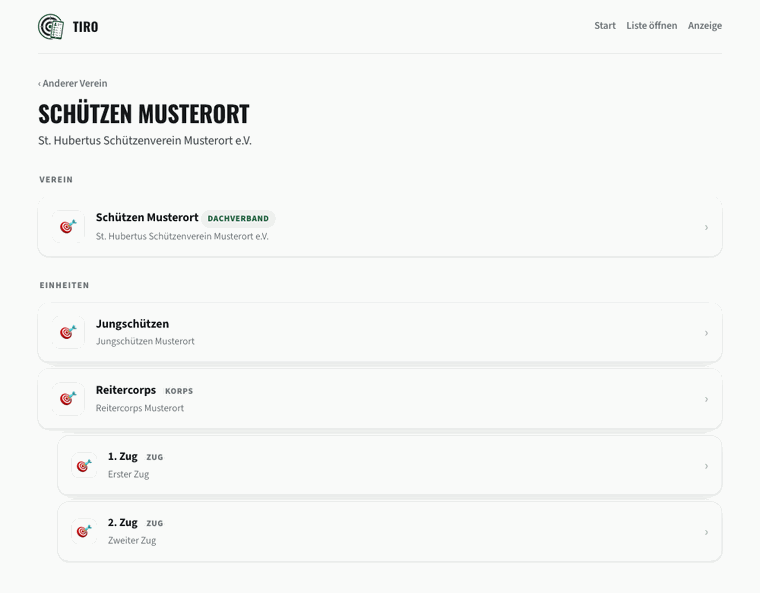Open the Liste öffnen navigation item
This screenshot has height=593, width=760.
click(651, 26)
